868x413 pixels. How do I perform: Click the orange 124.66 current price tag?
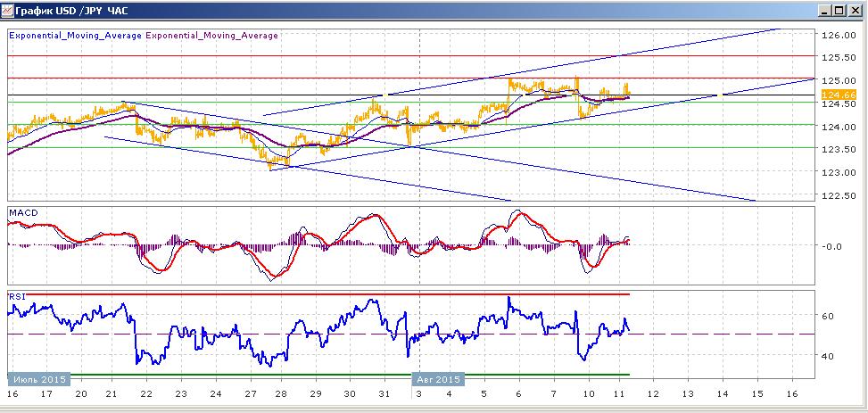(832, 95)
